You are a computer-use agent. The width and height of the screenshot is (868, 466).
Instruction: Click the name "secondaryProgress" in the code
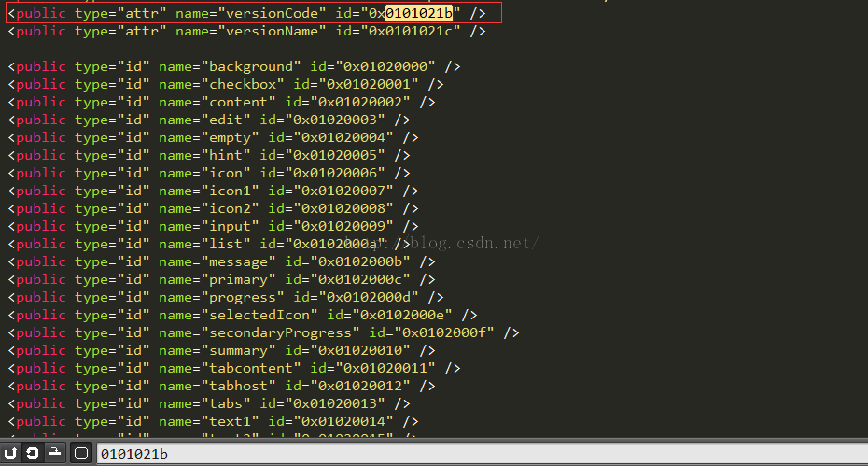click(280, 332)
